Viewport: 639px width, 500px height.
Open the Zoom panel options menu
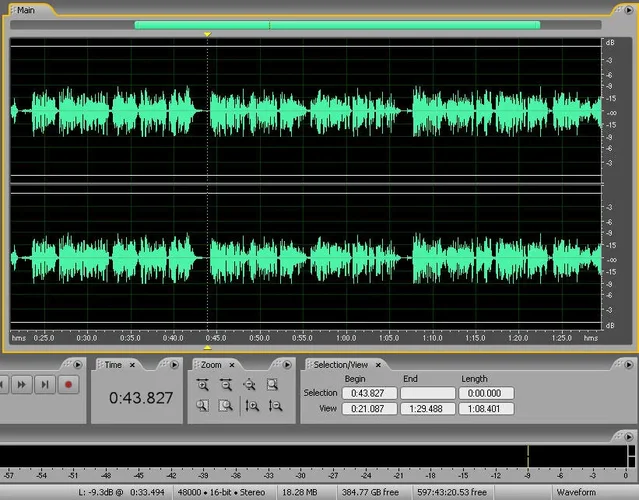(x=286, y=363)
